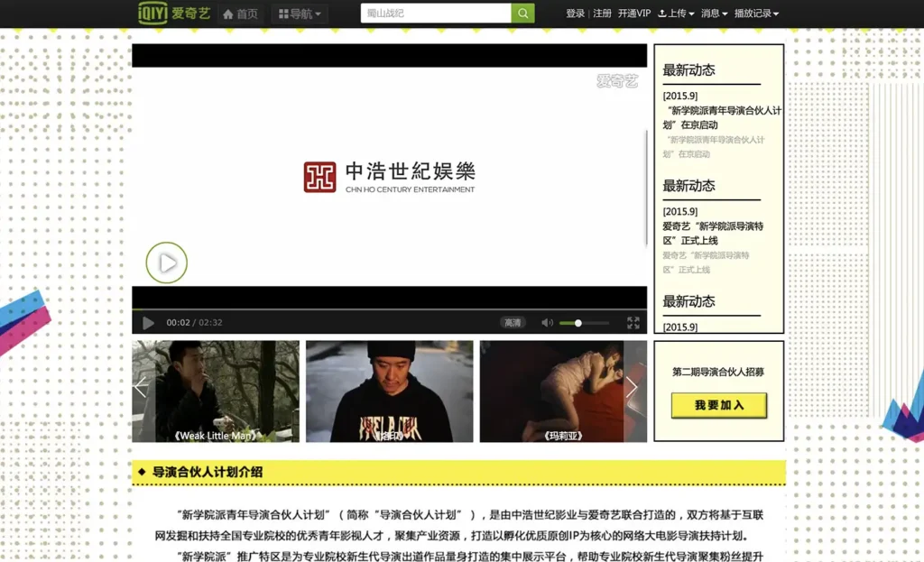Expand the 播放记录 history menu
This screenshot has height=562, width=924.
(756, 14)
